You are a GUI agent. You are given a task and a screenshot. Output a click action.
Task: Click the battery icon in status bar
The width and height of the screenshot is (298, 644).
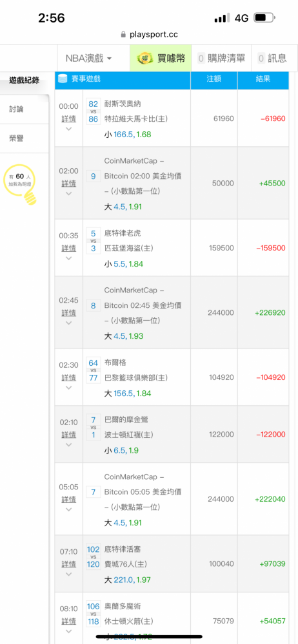click(264, 18)
